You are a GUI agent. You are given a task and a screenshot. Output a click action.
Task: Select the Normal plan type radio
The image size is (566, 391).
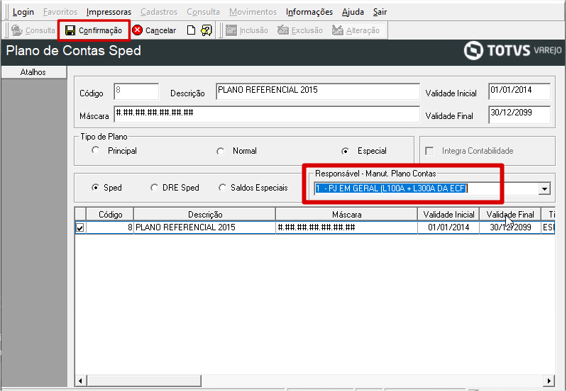(220, 151)
